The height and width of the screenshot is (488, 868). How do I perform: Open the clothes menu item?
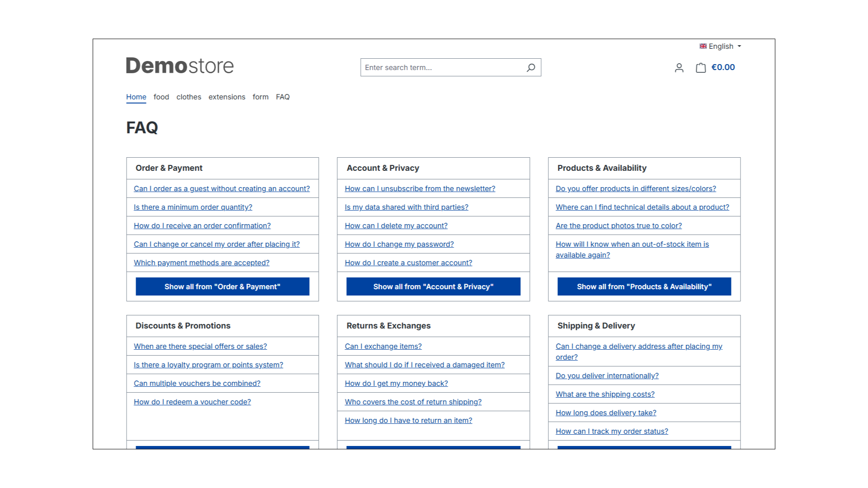pyautogui.click(x=189, y=97)
